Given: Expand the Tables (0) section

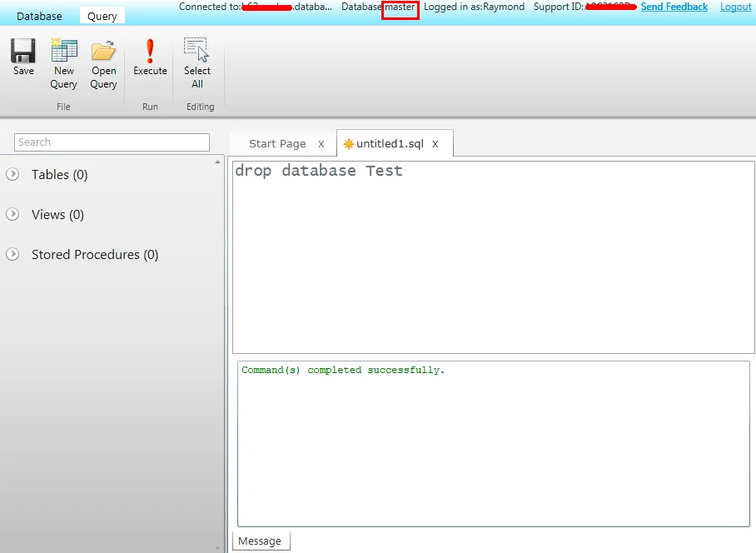Looking at the screenshot, I should tap(12, 175).
